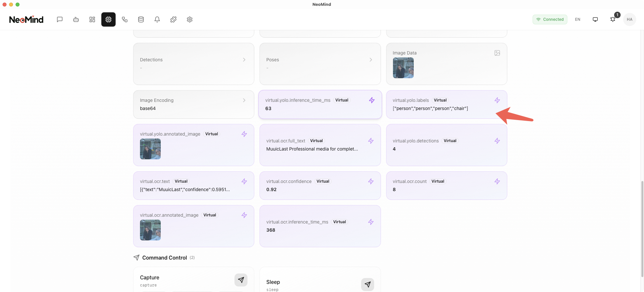This screenshot has width=644, height=292.
Task: Select the active devices chip icon tab
Action: (x=108, y=19)
